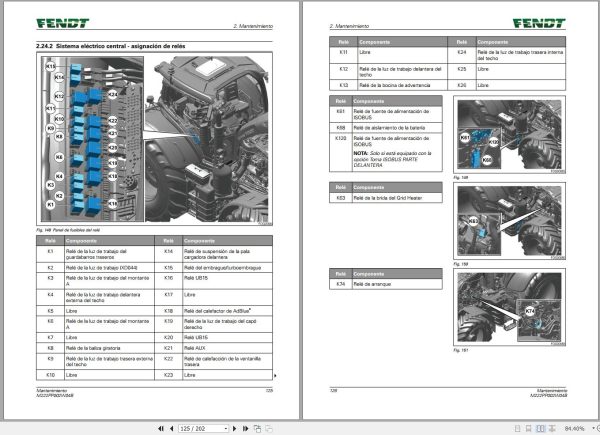Click the NOTA text about ISOBUS option

393,159
